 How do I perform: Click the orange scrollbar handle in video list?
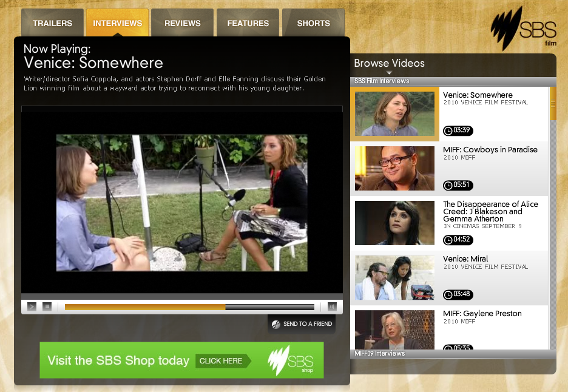pyautogui.click(x=553, y=104)
